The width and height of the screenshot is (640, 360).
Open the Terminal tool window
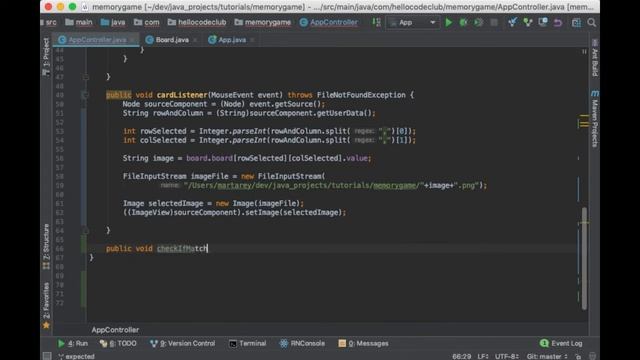(248, 343)
